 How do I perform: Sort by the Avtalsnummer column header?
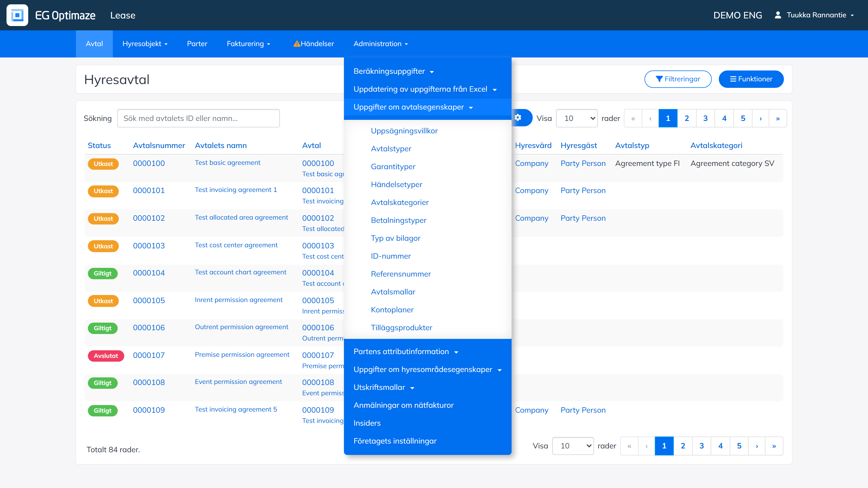[159, 146]
